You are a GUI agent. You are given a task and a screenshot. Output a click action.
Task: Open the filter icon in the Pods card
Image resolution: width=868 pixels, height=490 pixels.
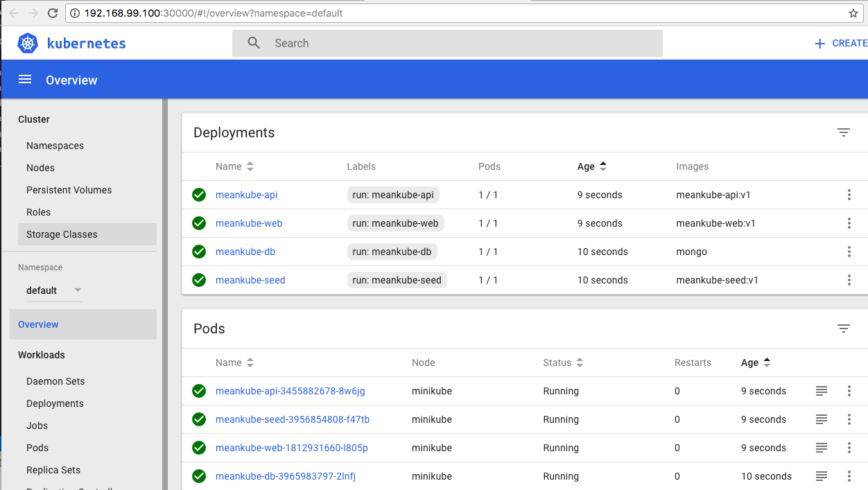[x=843, y=329]
